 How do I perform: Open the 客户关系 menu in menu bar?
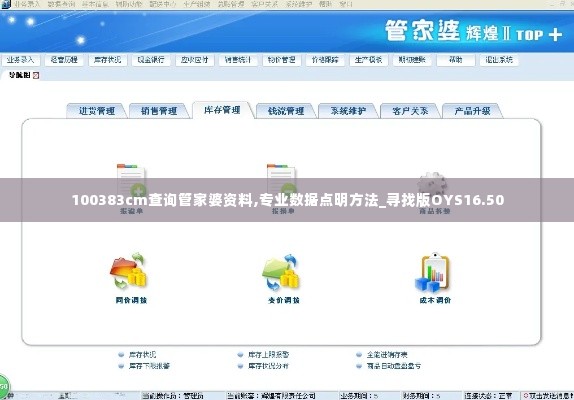click(x=264, y=4)
